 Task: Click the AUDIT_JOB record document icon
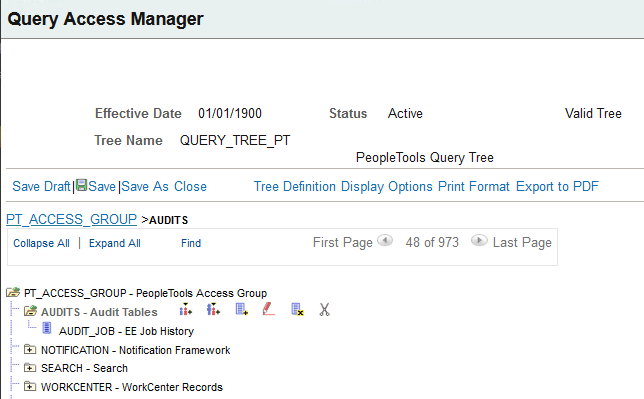[x=47, y=328]
